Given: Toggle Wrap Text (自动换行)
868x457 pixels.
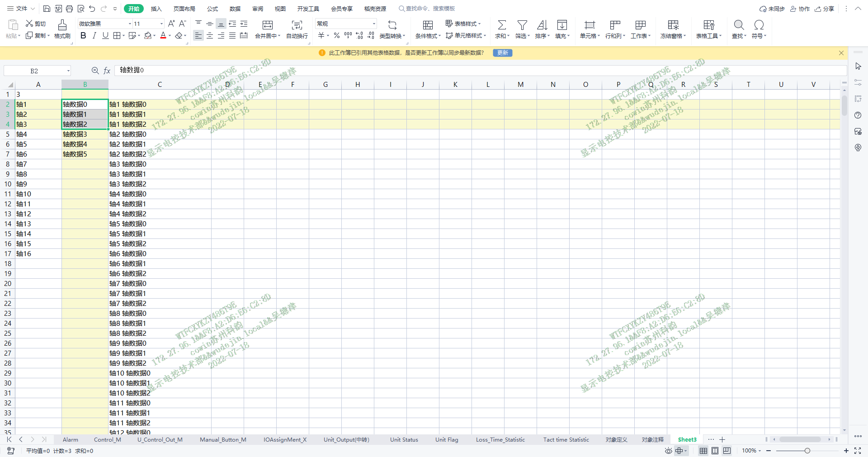Looking at the screenshot, I should 297,25.
